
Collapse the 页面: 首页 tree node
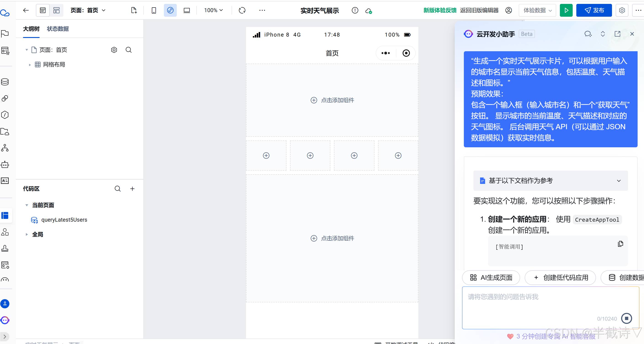tap(27, 50)
